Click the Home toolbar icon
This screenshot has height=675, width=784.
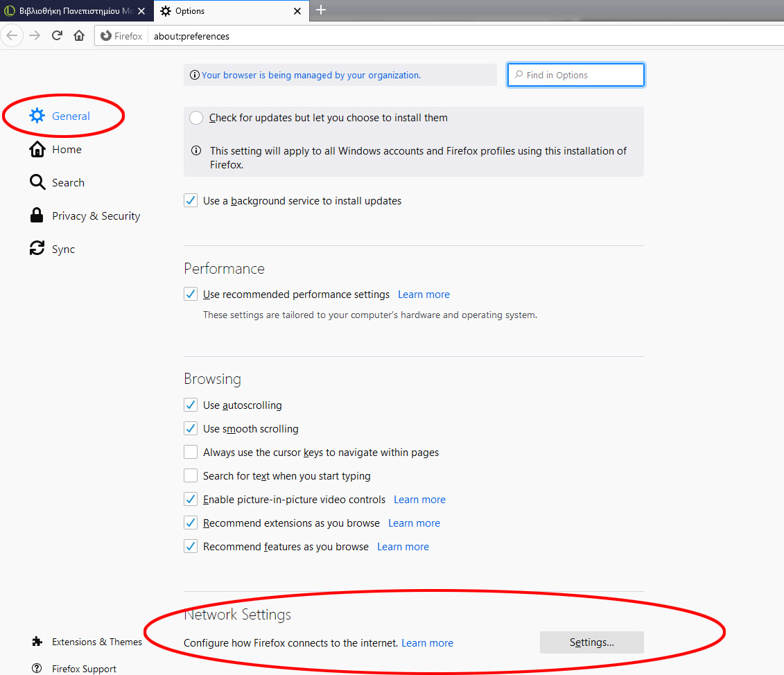point(79,35)
